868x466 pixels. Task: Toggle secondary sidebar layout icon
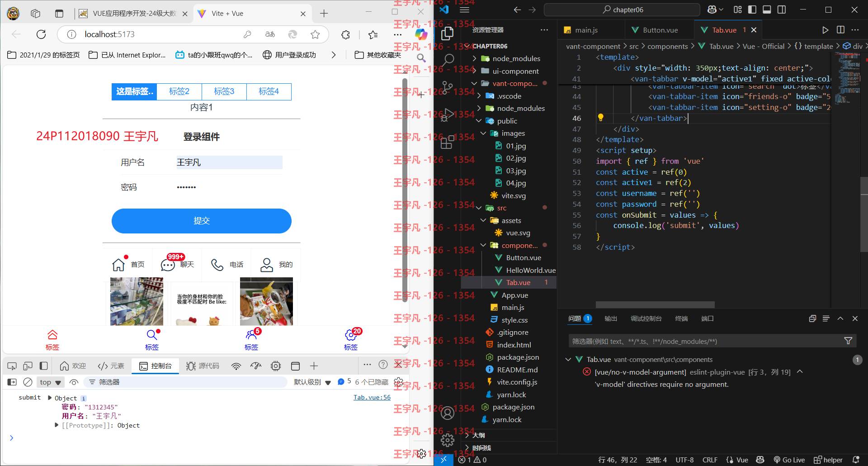[781, 10]
